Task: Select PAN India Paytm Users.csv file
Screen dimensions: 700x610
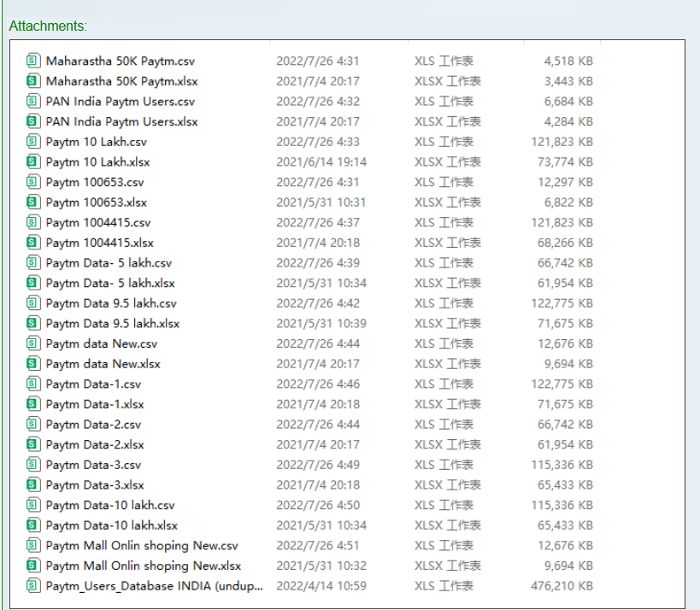Action: coord(120,102)
